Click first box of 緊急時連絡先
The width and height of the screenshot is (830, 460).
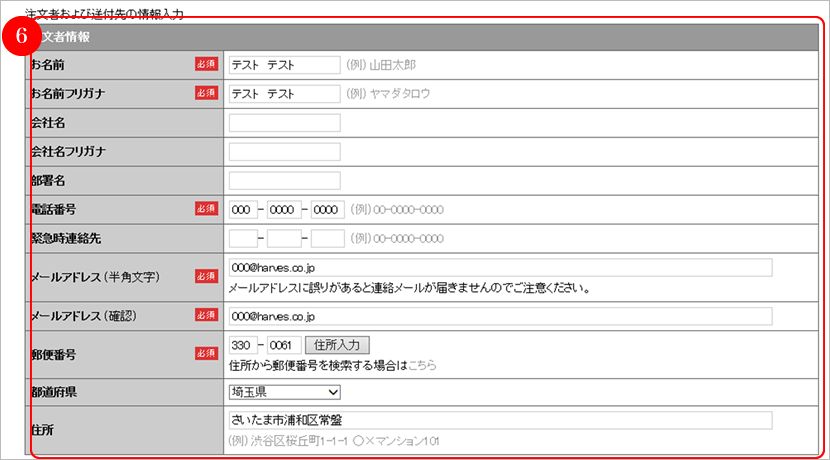tap(241, 239)
